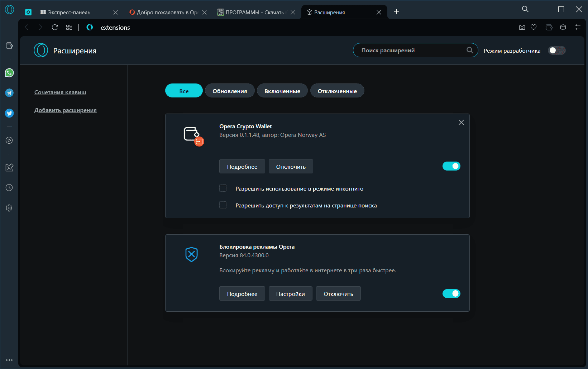Select the Отключенные filter tab

coord(337,91)
